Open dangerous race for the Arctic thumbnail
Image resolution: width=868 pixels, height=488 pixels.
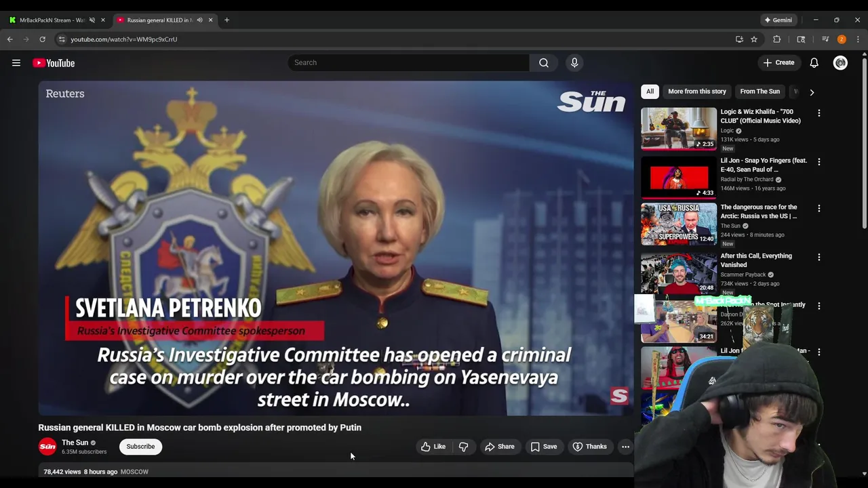click(x=679, y=224)
